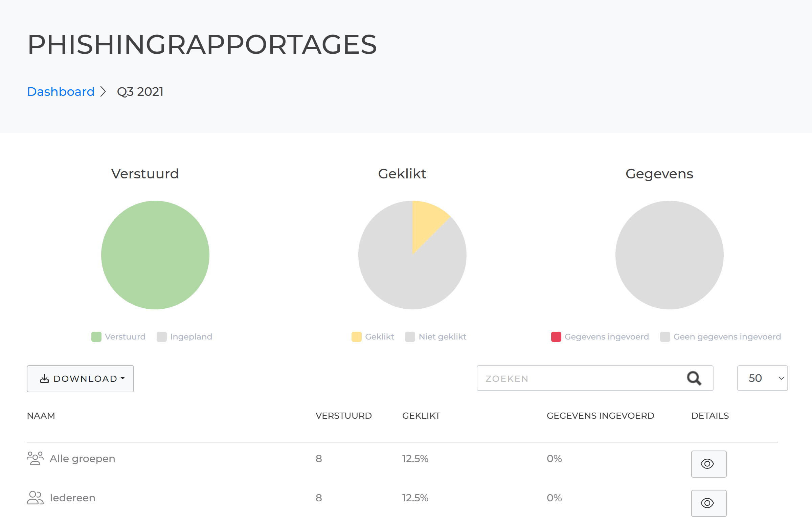Open details eye icon for Alle groepen
This screenshot has height=524, width=812.
[x=708, y=464]
